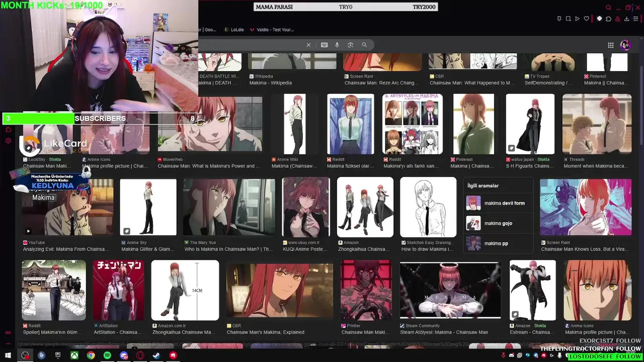The height and width of the screenshot is (362, 644).
Task: Click the magnifier search icon in search box
Action: pos(364,45)
